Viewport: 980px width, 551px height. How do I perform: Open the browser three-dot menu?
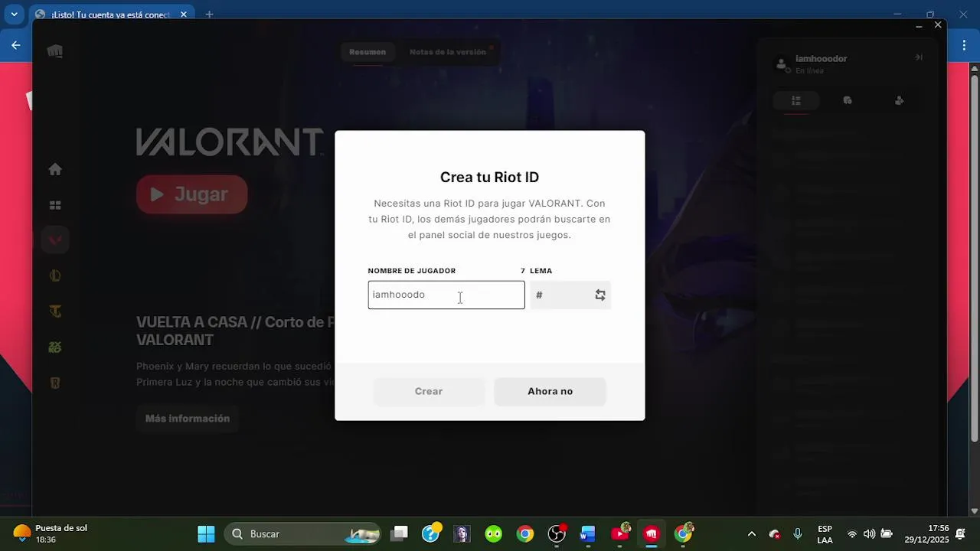(x=964, y=45)
